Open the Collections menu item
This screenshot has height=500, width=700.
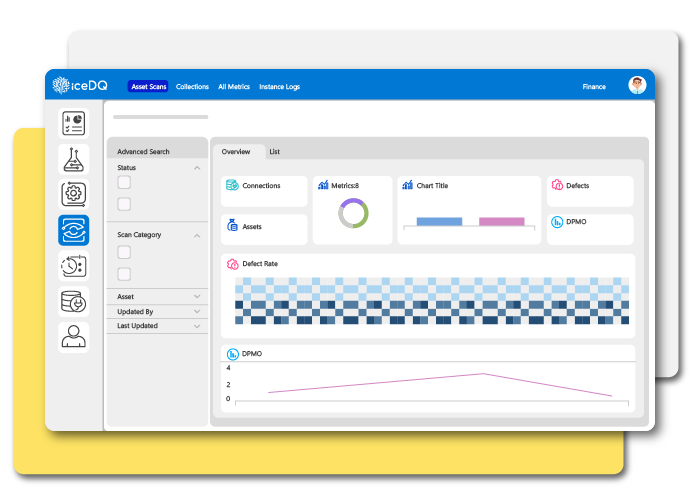192,87
